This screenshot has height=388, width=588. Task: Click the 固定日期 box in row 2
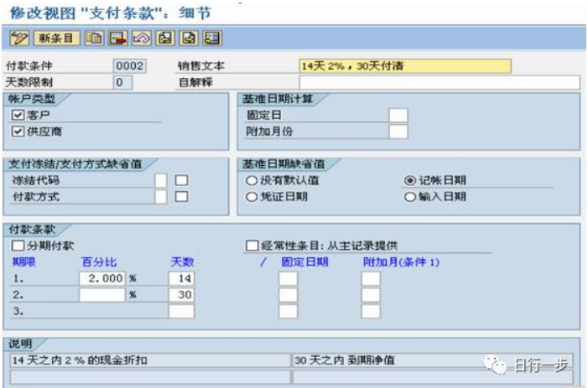[288, 295]
